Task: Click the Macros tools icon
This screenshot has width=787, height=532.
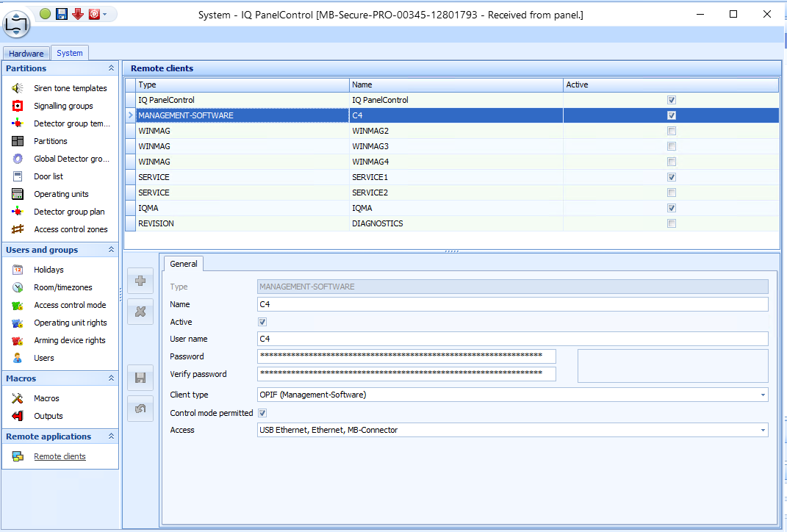Action: [18, 398]
